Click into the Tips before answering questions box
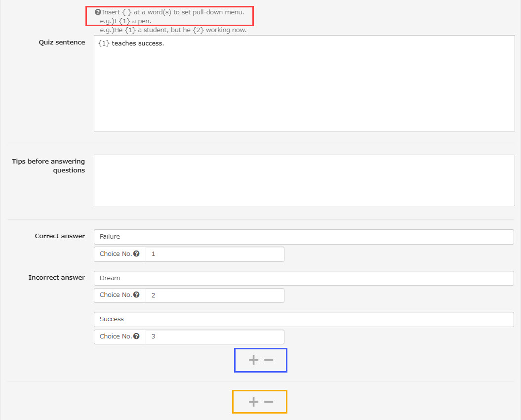The height and width of the screenshot is (420, 521). click(304, 180)
